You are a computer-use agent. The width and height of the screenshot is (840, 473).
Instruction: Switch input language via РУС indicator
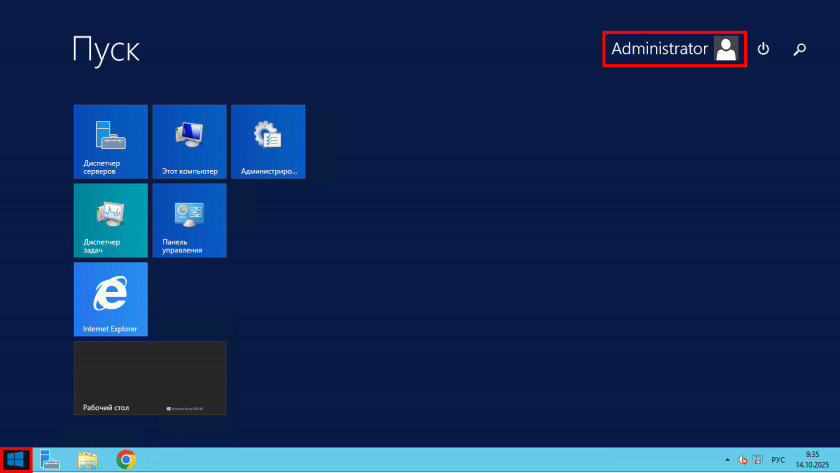tap(778, 460)
